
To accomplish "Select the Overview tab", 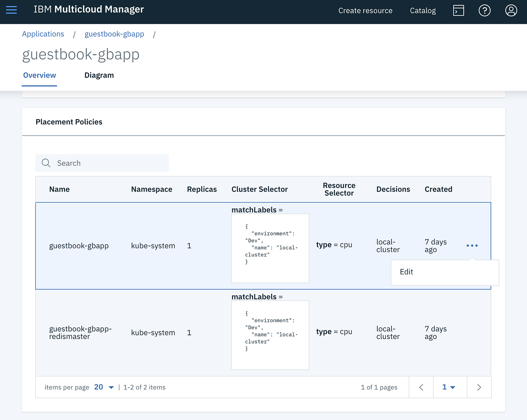I will 40,75.
